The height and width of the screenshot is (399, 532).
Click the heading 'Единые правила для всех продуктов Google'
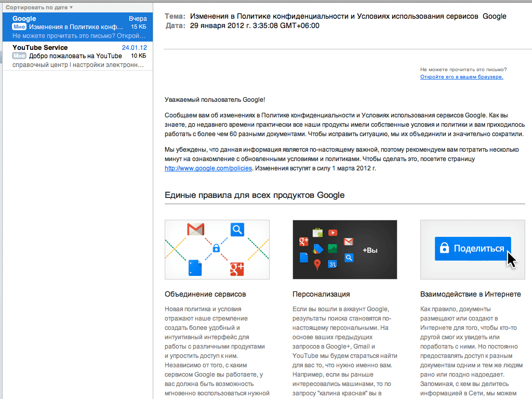(255, 195)
